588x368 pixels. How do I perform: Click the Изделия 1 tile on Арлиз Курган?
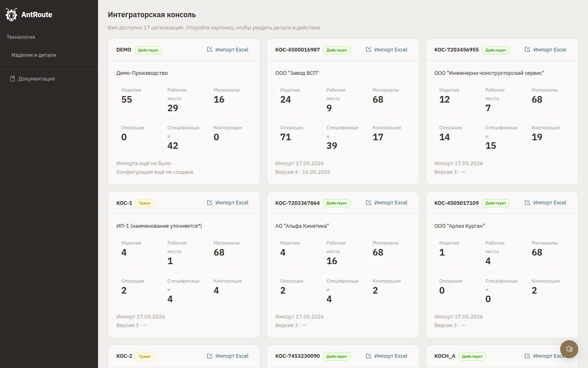point(456,248)
